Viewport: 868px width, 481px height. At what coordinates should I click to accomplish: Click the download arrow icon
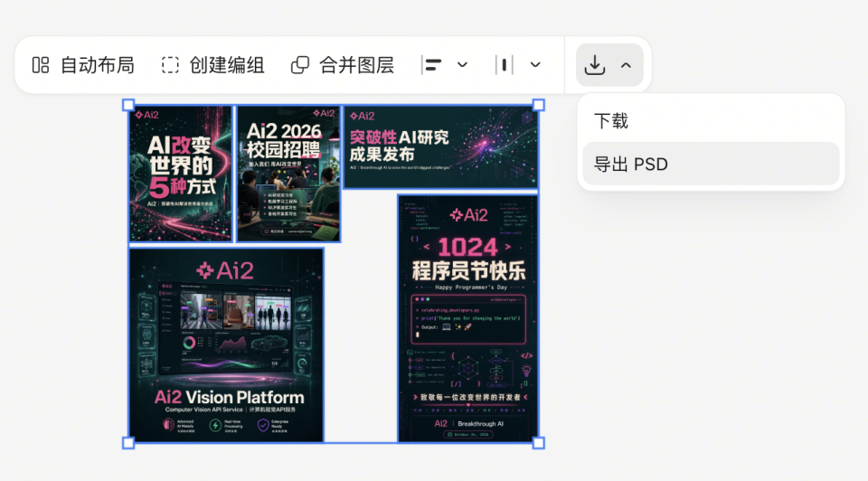click(x=595, y=65)
